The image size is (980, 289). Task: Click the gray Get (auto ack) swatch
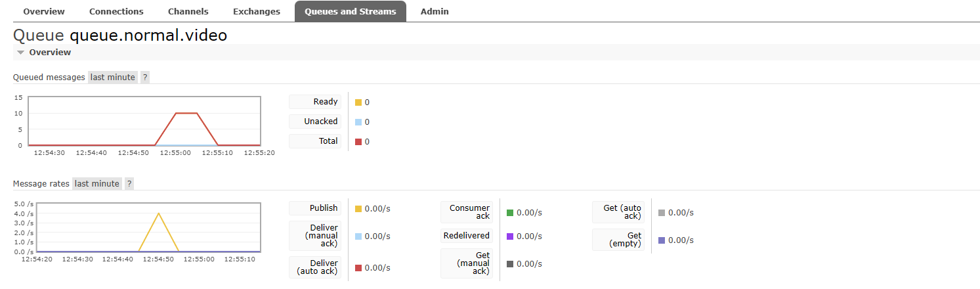(x=662, y=213)
